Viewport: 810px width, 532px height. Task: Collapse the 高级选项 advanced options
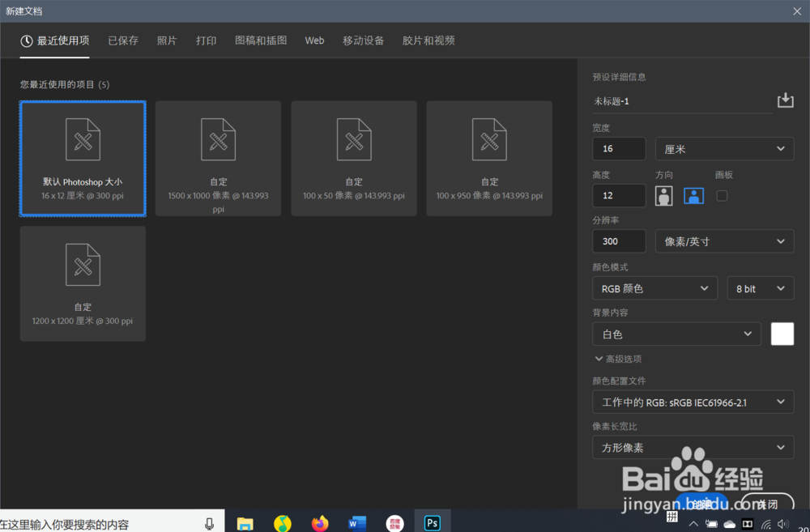(618, 359)
